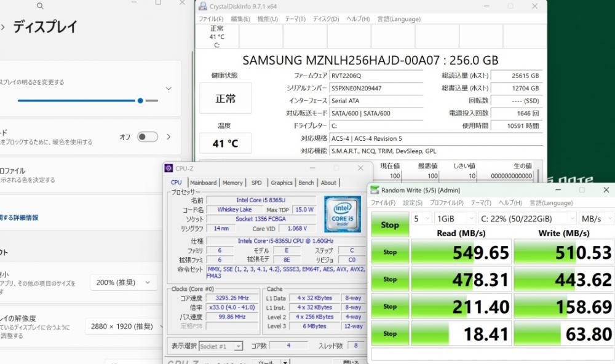Image resolution: width=615 pixels, height=364 pixels.
Task: Click the CrystalDiskMark app icon in title bar
Action: coord(375,190)
